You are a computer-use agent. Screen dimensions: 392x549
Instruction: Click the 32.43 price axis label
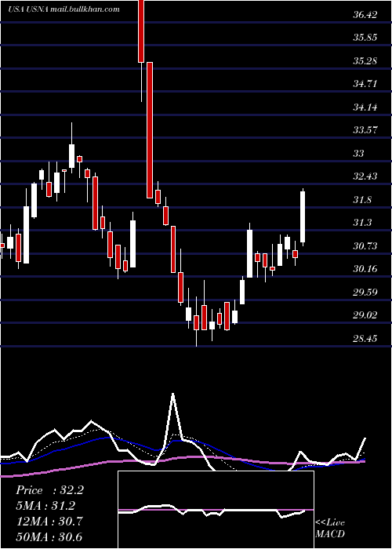click(x=365, y=176)
